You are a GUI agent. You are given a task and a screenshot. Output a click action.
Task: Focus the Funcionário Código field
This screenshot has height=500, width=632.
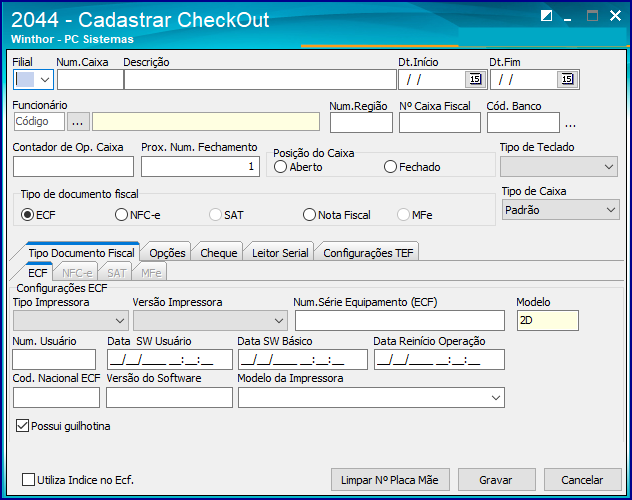pos(39,122)
